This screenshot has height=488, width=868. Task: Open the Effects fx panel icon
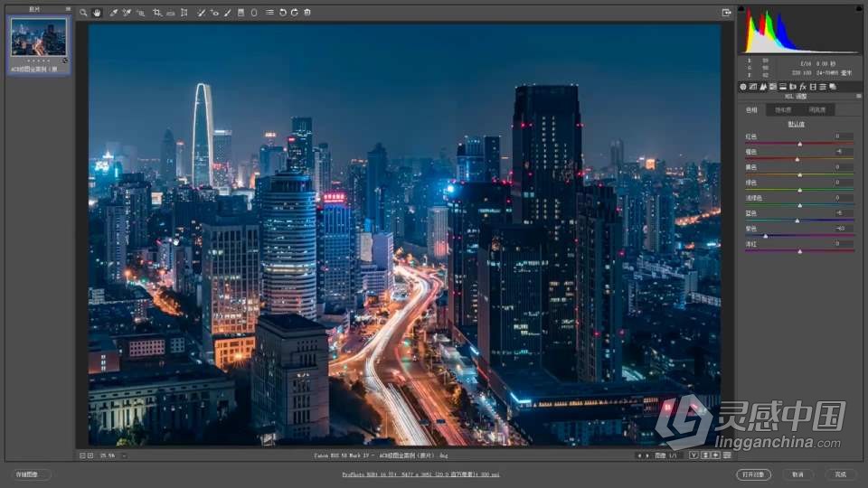pos(803,87)
